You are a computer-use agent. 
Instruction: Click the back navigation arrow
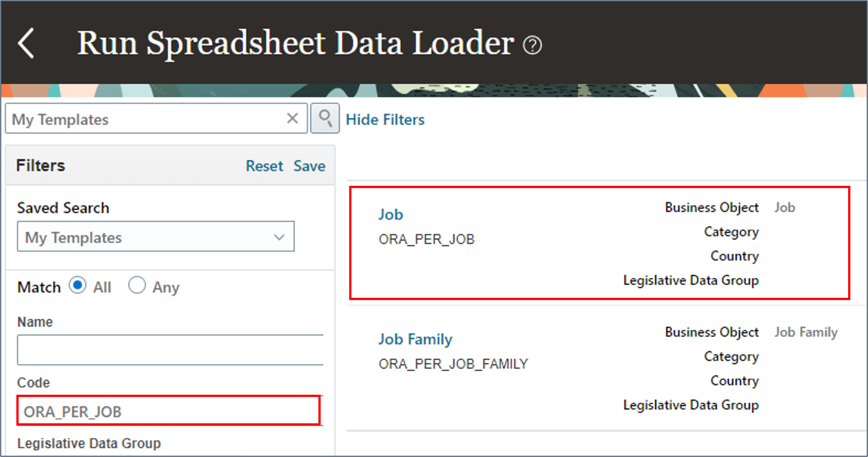point(26,43)
